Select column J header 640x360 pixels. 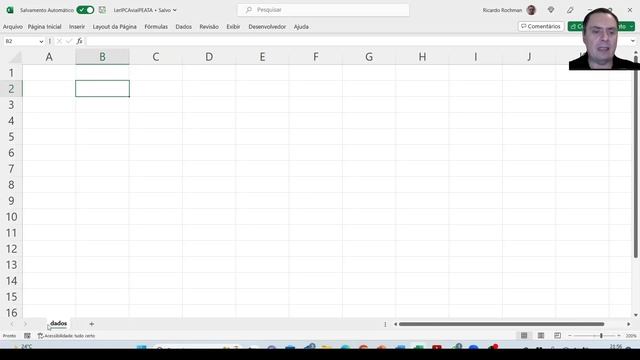point(529,57)
